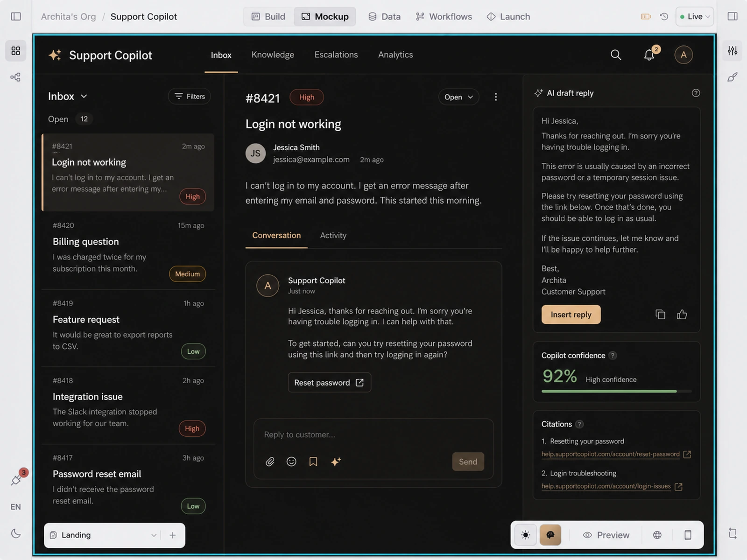Click the Reply to customer input field
Viewport: 747px width, 560px height.
tap(373, 434)
